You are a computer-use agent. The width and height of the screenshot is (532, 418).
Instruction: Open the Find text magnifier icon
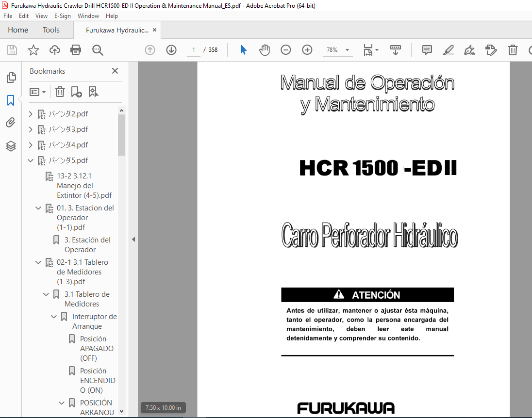pos(98,50)
